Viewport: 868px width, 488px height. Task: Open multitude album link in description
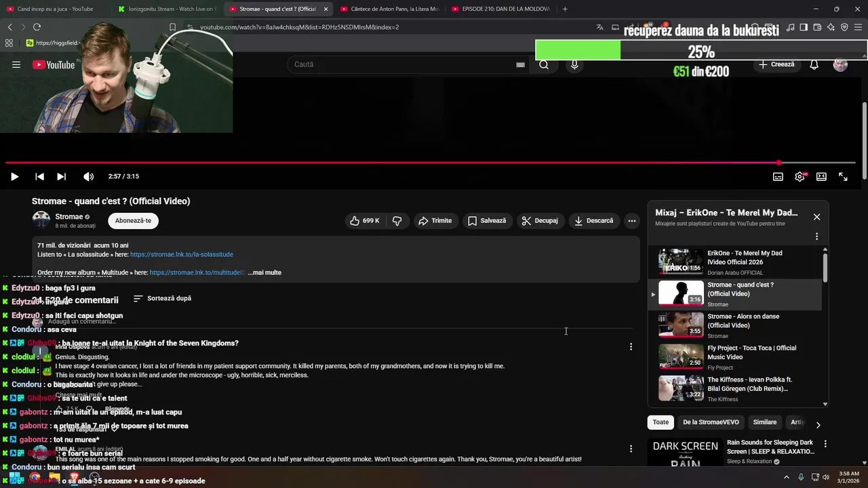[197, 272]
